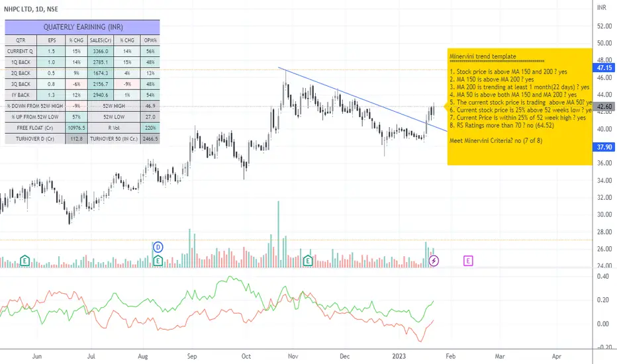Open the earnings marker below the dividend icon
This screenshot has height=364, width=617.
[158, 261]
